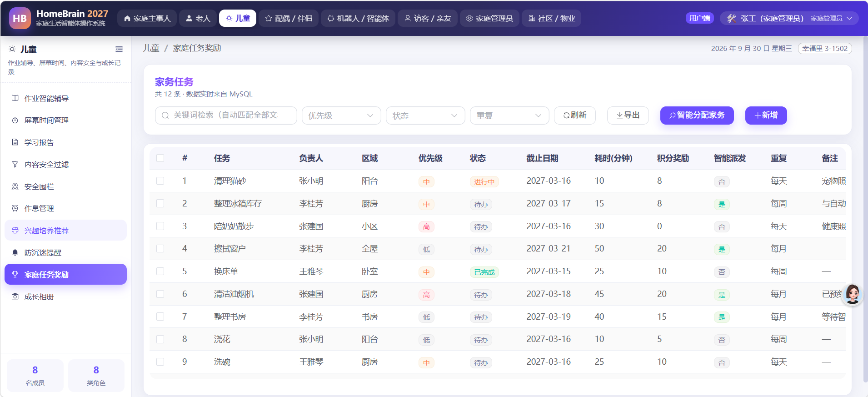Image resolution: width=868 pixels, height=397 pixels.
Task: Click the 兴趣培养推荐 icon
Action: (15, 231)
